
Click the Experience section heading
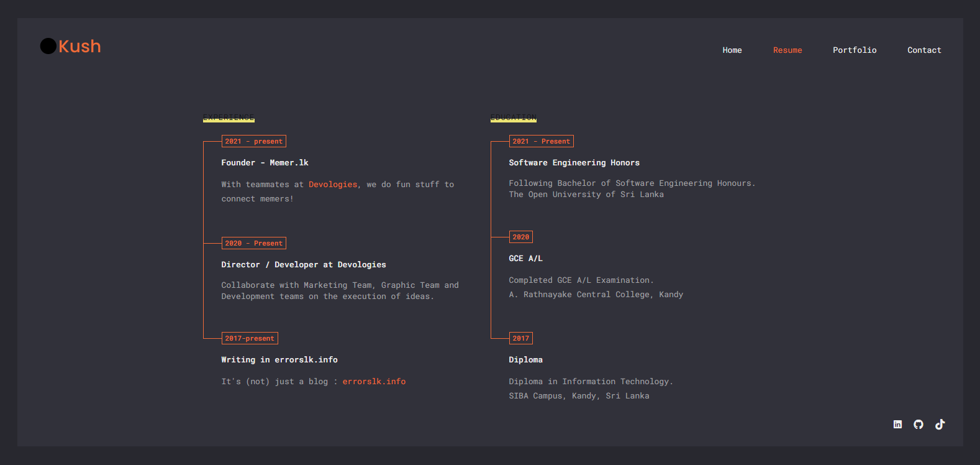229,117
